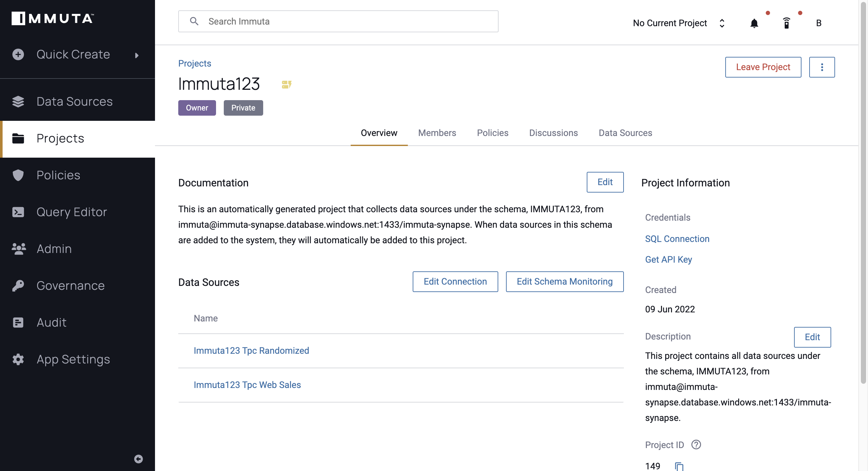Open Data Sources in the sidebar
The width and height of the screenshot is (868, 471).
tap(77, 101)
